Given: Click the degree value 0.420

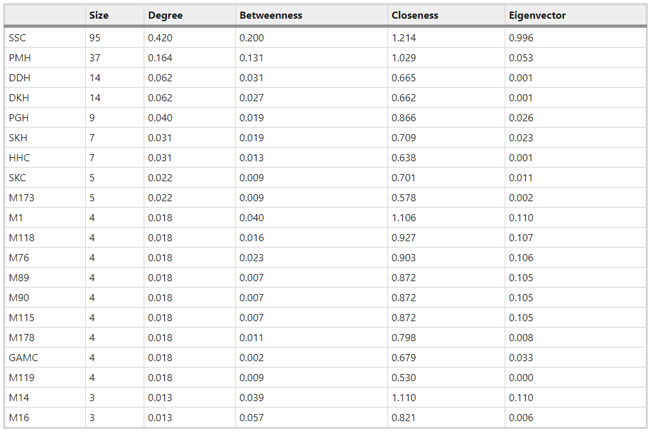Looking at the screenshot, I should [160, 37].
